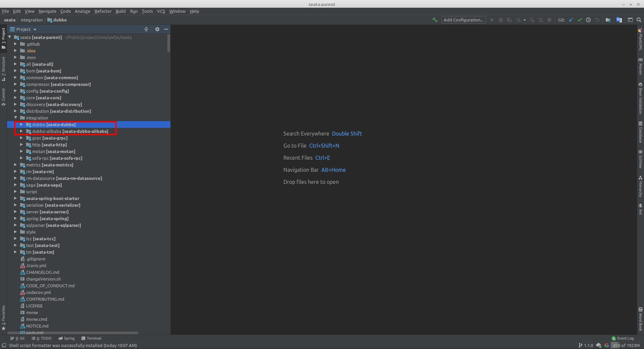Image resolution: width=644 pixels, height=349 pixels.
Task: Expand the .github folder
Action: (x=15, y=44)
